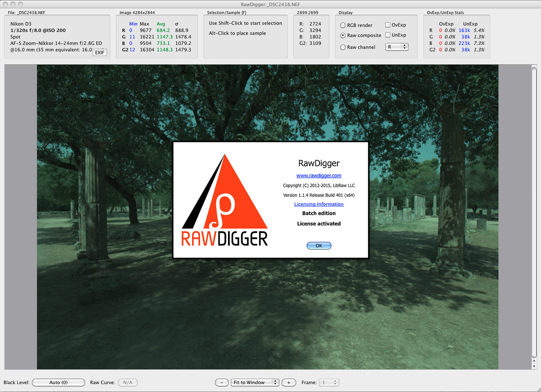Expand the Fit to Window zoom dropdown
Screen dimensions: 541x392
255,382
